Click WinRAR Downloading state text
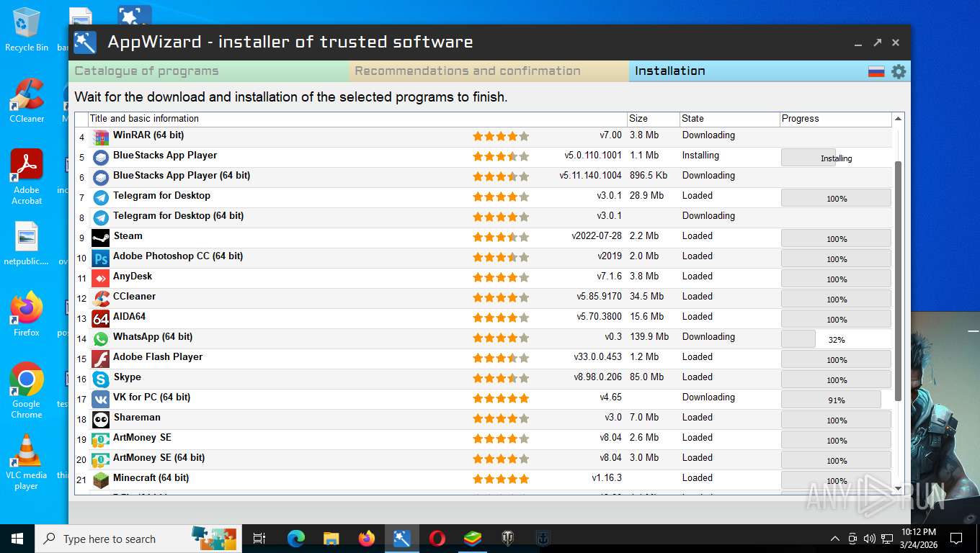 pyautogui.click(x=708, y=135)
